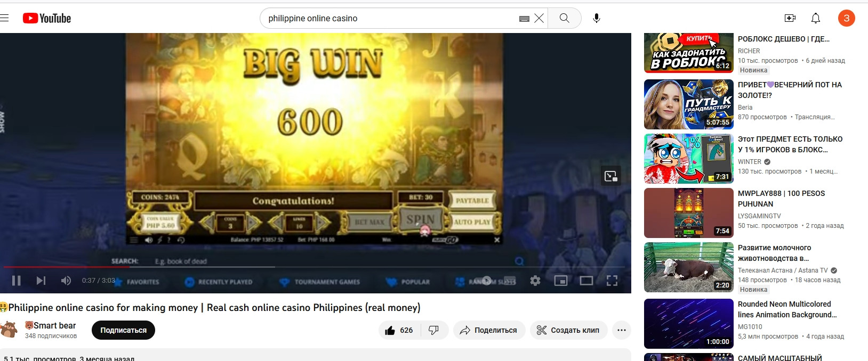
Task: Like the video with 626 likes
Action: pyautogui.click(x=399, y=330)
